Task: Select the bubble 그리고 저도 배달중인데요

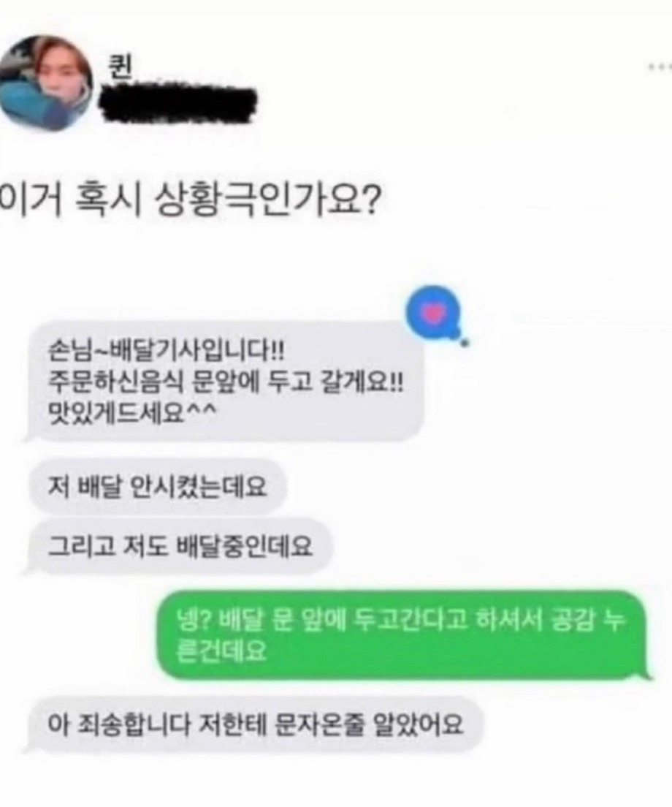Action: (x=180, y=546)
